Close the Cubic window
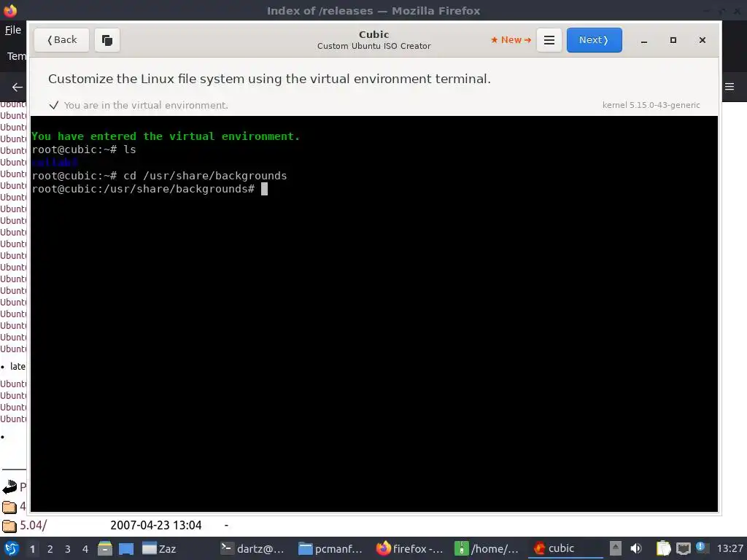 (703, 41)
